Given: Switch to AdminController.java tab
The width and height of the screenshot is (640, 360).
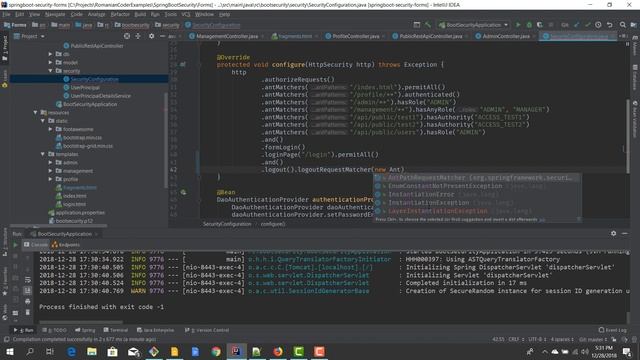Looking at the screenshot, I should tap(506, 36).
